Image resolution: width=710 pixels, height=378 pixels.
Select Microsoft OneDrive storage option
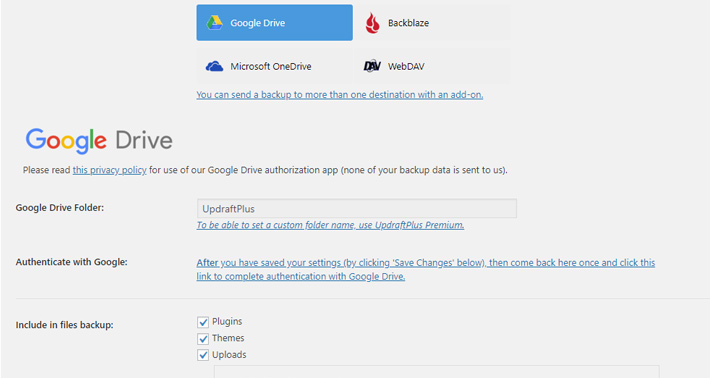(274, 67)
